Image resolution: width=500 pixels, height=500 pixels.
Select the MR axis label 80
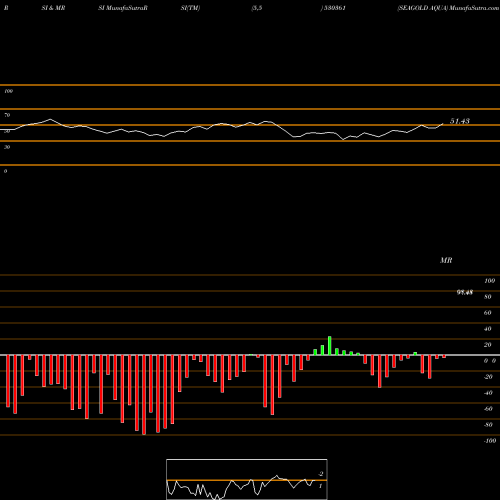[x=488, y=297]
